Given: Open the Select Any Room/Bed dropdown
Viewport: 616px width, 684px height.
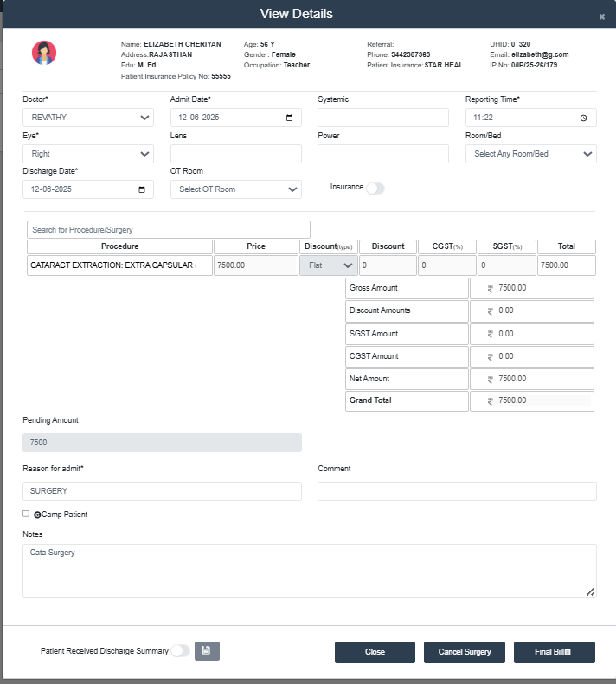Looking at the screenshot, I should [x=530, y=154].
